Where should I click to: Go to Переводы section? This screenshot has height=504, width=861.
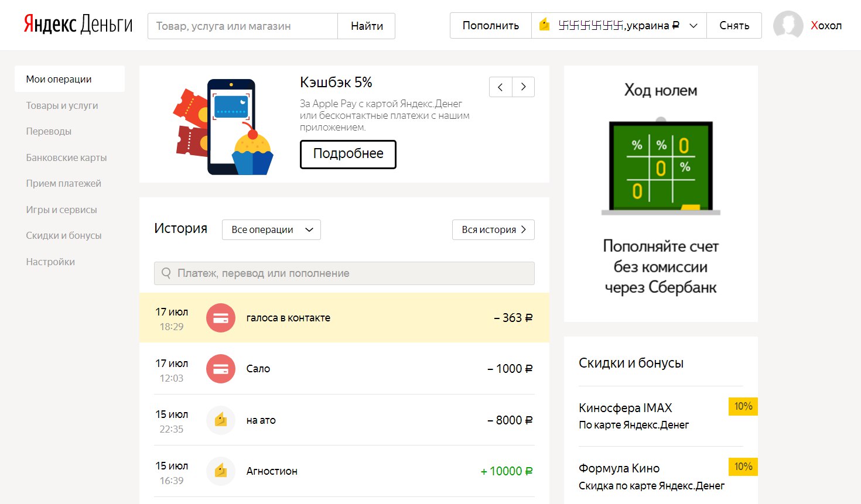pyautogui.click(x=49, y=131)
